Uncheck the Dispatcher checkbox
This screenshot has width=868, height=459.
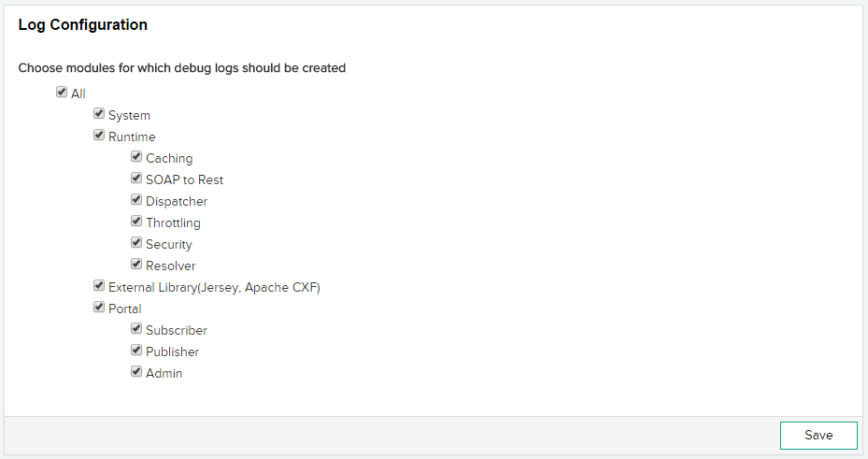[x=136, y=200]
